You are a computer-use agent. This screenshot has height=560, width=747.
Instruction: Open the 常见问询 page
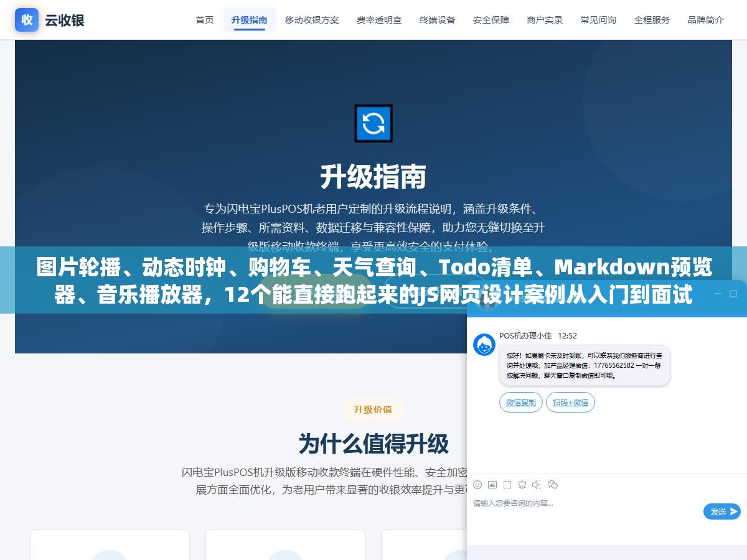[598, 20]
